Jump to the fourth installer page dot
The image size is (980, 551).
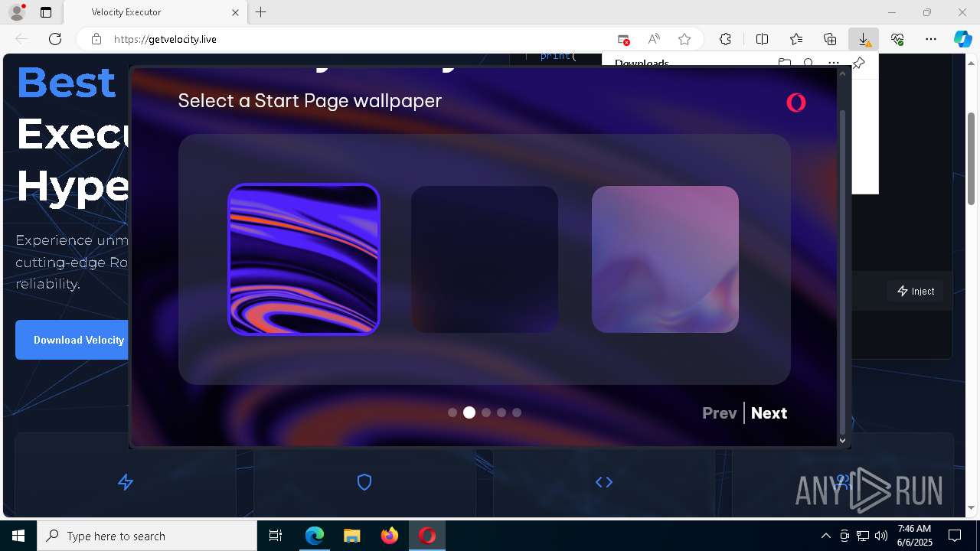501,412
